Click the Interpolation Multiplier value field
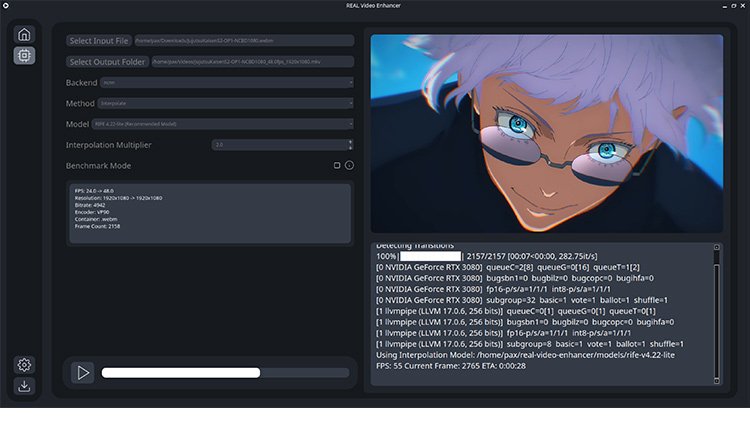Screen dimensions: 750x428 point(282,144)
